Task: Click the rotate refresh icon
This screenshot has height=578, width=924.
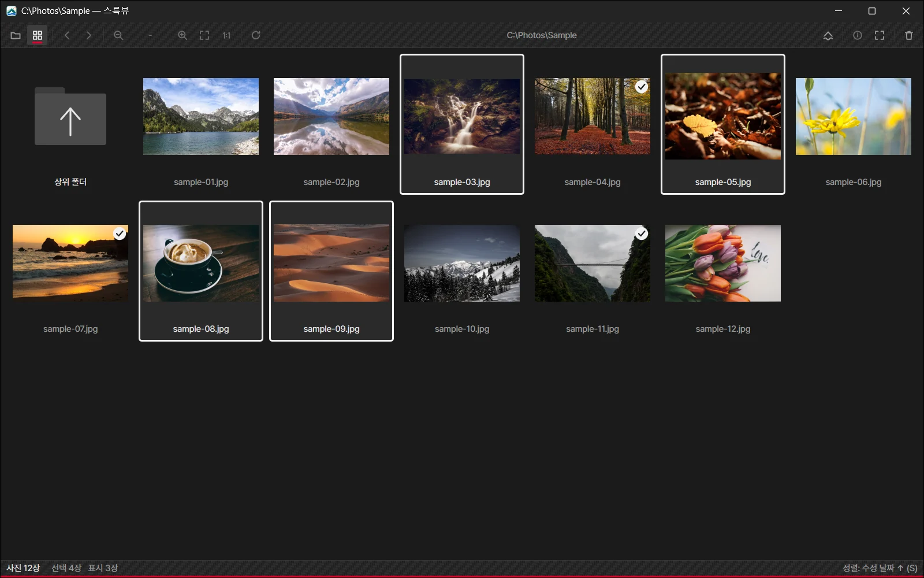Action: pos(256,35)
